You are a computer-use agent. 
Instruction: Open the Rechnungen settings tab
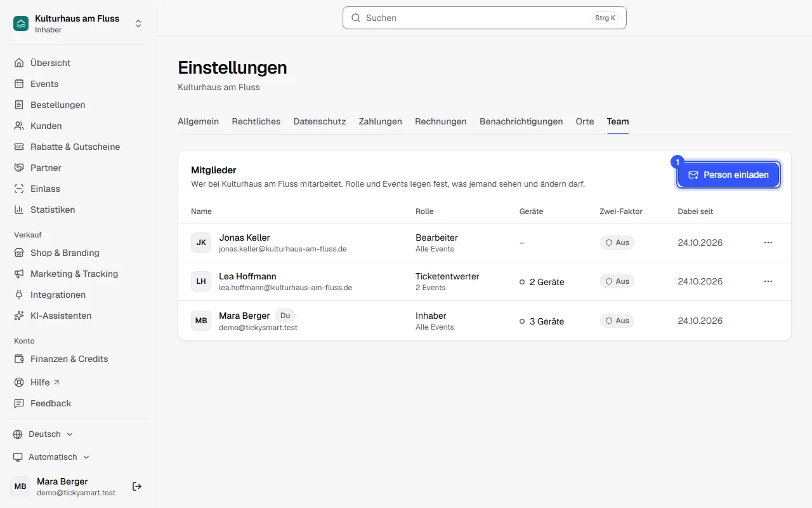click(x=441, y=121)
